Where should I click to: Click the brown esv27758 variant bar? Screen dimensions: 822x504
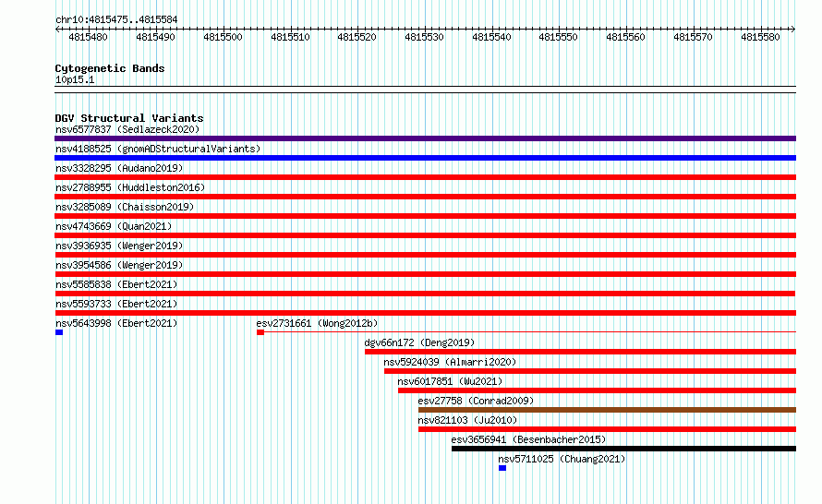coord(607,410)
